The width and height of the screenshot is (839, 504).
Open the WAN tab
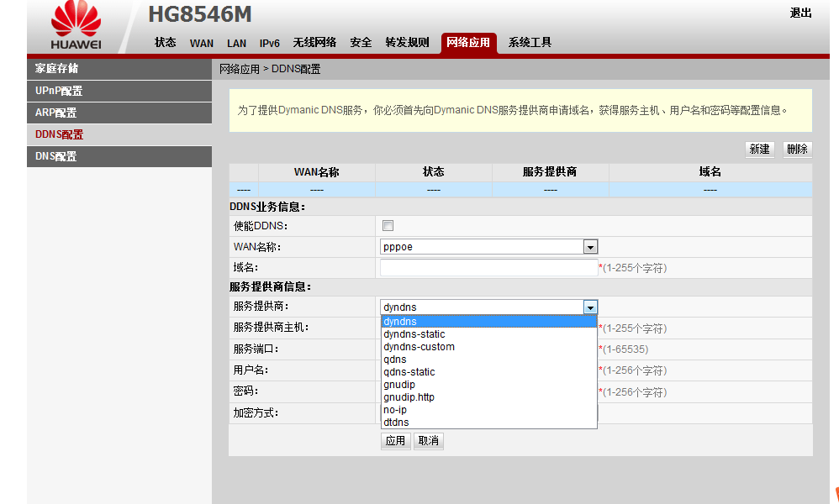(x=201, y=44)
